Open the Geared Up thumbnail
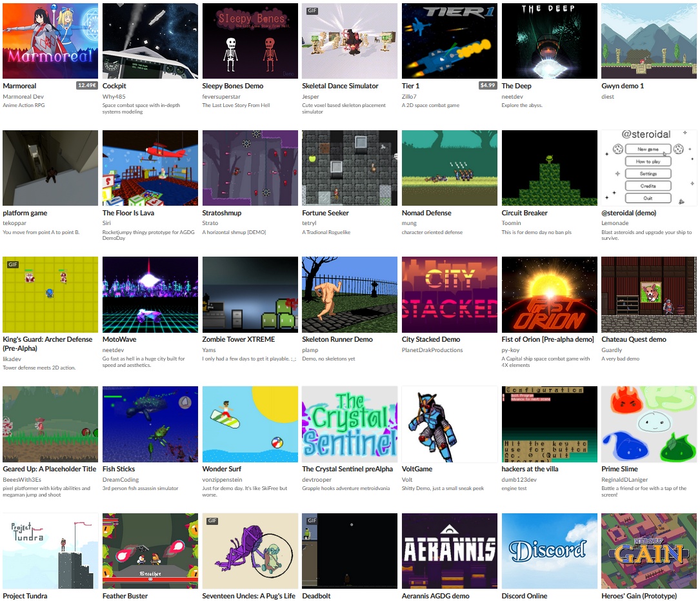Screen dimensions: 700x601 click(50, 424)
